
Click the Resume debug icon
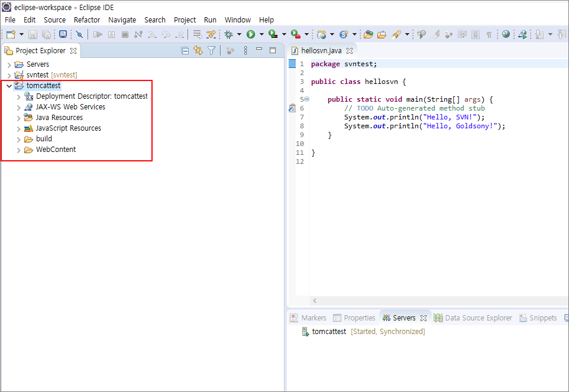pos(98,34)
